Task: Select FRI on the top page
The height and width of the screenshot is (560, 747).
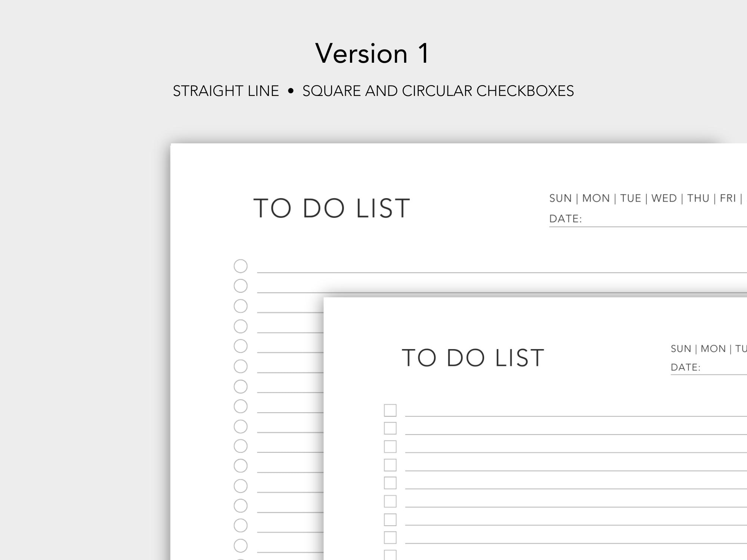Action: 728,198
